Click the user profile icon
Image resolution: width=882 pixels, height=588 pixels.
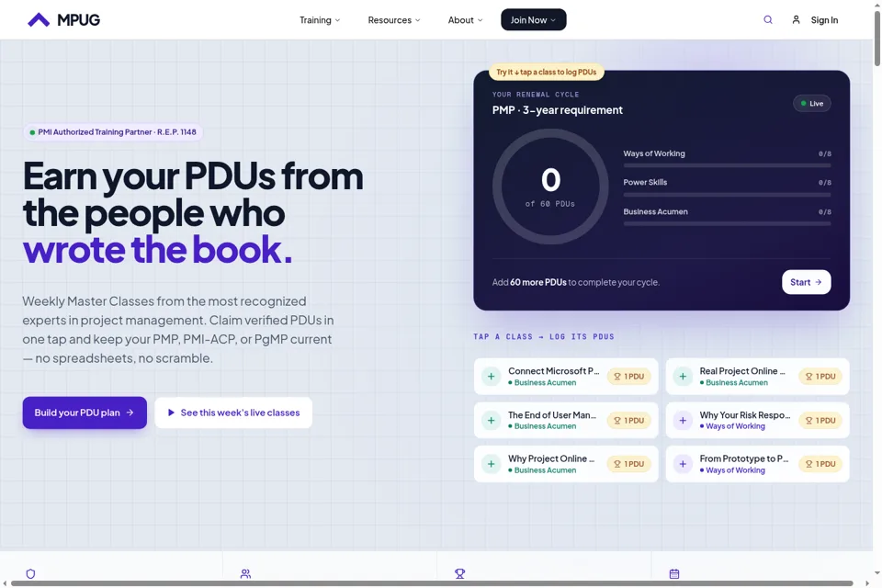[x=796, y=19]
